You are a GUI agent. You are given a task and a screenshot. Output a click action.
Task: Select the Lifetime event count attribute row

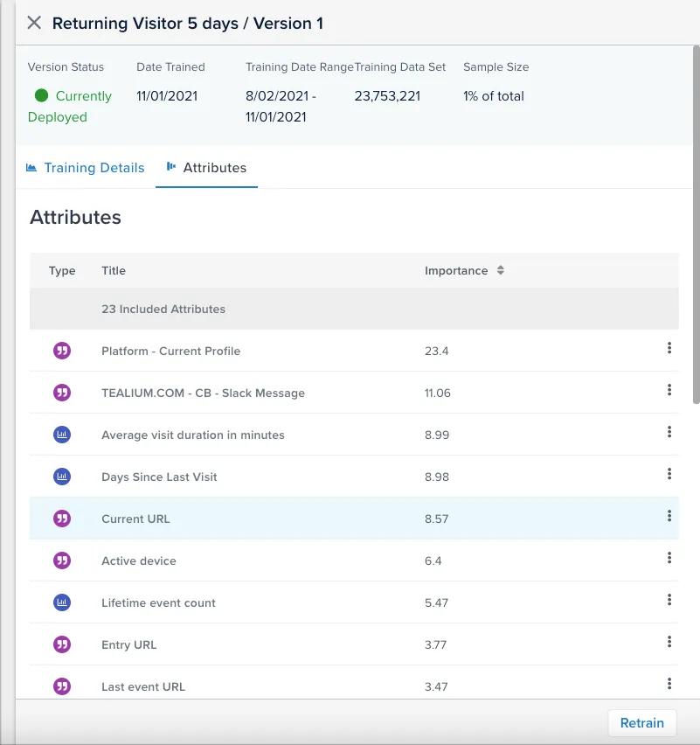354,602
